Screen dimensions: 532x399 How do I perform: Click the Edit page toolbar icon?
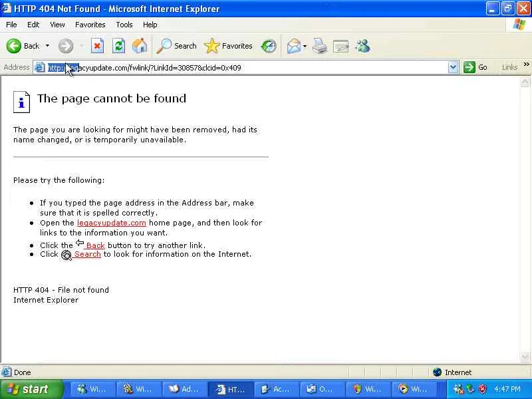pyautogui.click(x=341, y=46)
